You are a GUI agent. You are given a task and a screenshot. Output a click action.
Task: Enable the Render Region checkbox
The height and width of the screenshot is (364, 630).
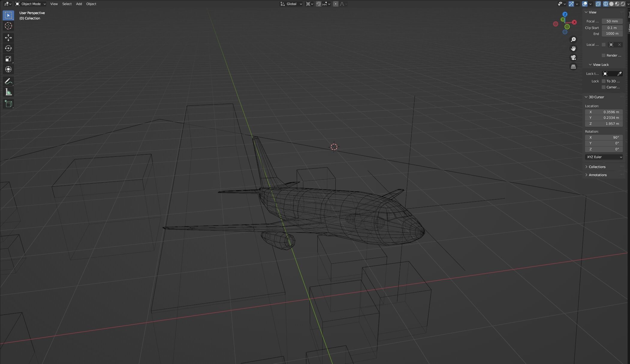click(x=604, y=55)
